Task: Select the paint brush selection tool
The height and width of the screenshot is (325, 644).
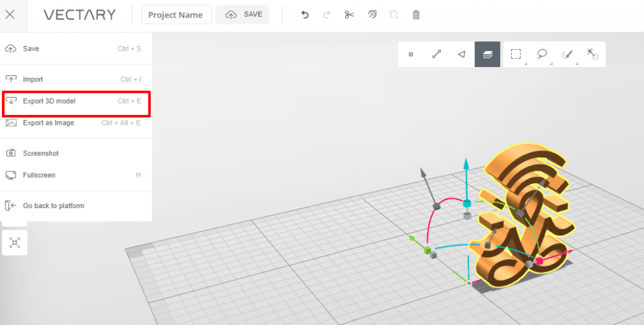Action: pos(567,54)
